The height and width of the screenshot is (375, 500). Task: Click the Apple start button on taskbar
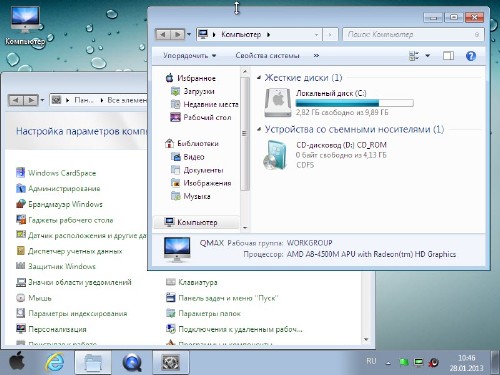coord(17,362)
